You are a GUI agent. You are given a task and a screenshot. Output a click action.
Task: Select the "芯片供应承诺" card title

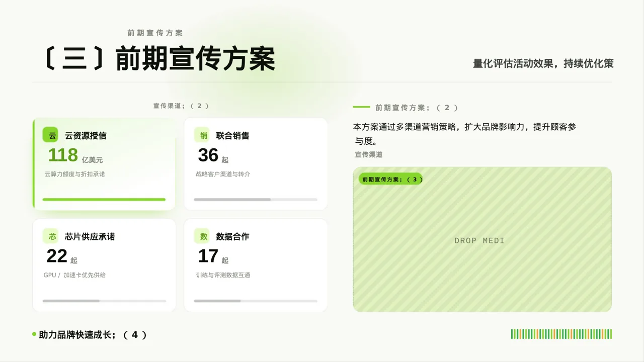point(90,237)
